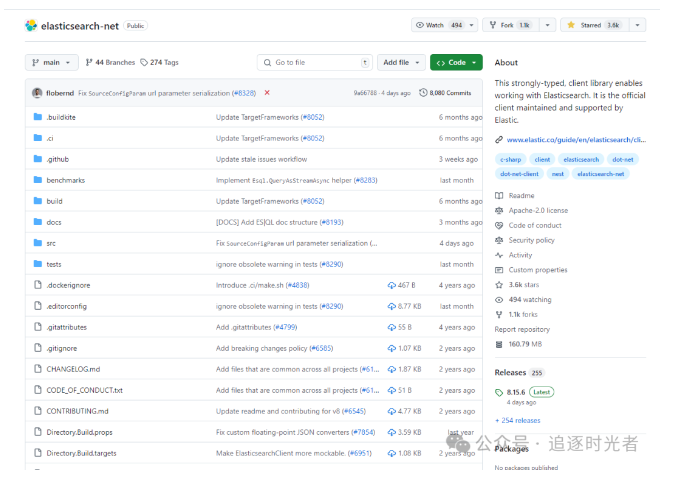The image size is (689, 481).
Task: Click the docs folder icon
Action: (x=38, y=222)
